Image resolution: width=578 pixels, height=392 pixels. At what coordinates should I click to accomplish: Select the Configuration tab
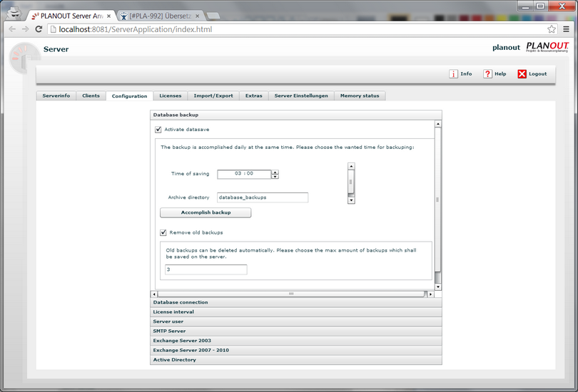point(129,96)
